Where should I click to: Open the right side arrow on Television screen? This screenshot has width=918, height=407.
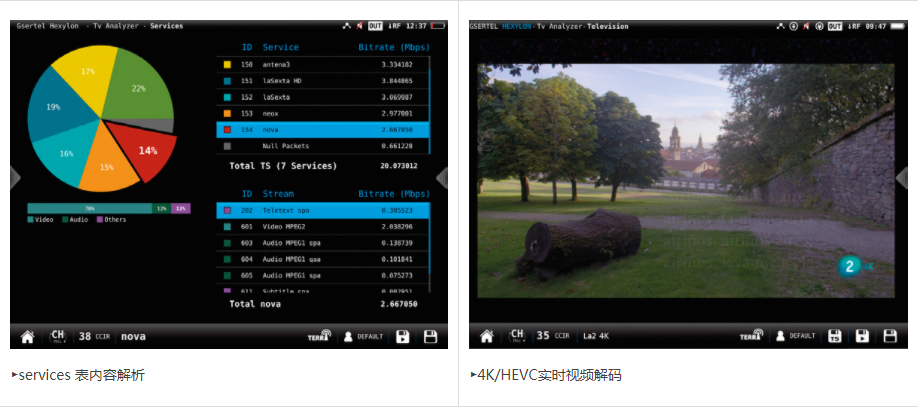(901, 178)
